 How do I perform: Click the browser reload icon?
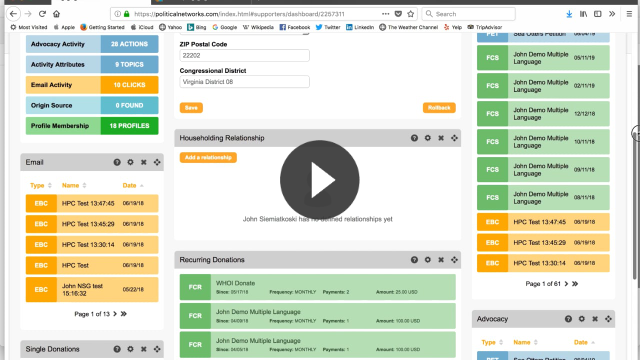(x=42, y=14)
